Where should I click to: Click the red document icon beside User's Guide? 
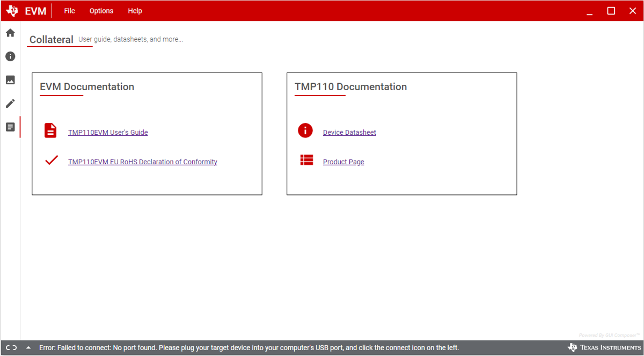(50, 130)
